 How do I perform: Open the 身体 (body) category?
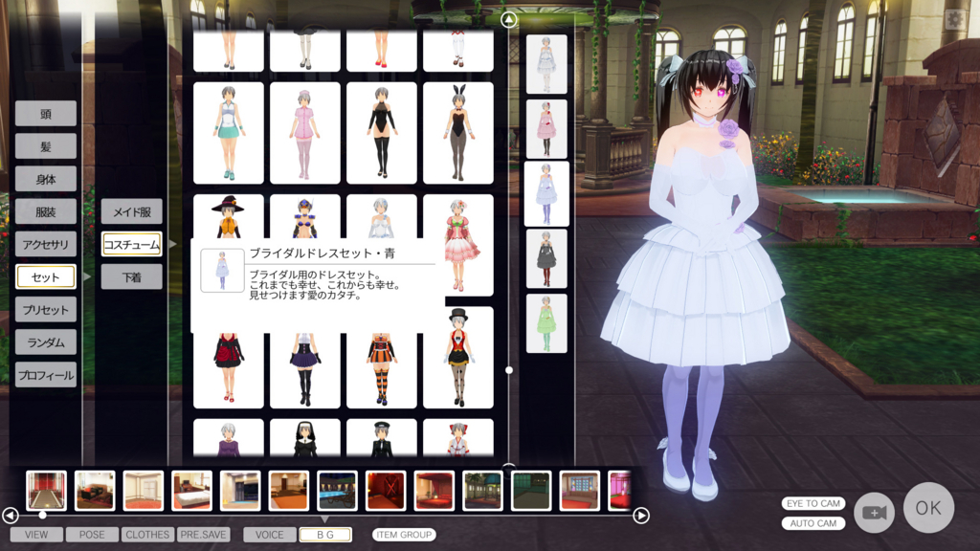[46, 179]
